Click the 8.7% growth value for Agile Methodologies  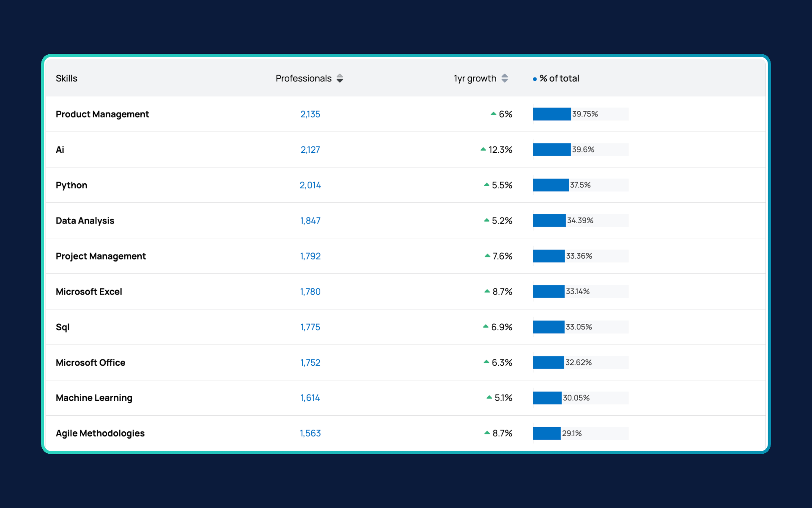[502, 433]
